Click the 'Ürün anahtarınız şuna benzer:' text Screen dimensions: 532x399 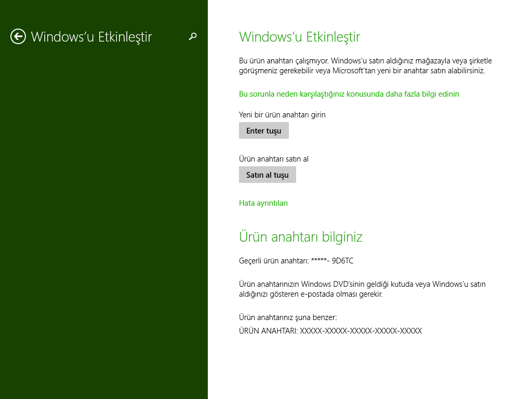pos(288,317)
